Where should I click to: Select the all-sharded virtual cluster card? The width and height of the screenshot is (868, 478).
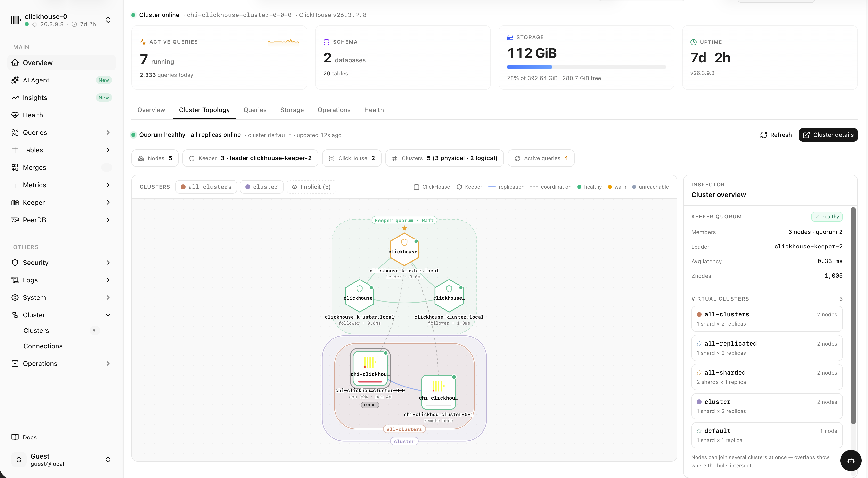tap(767, 377)
